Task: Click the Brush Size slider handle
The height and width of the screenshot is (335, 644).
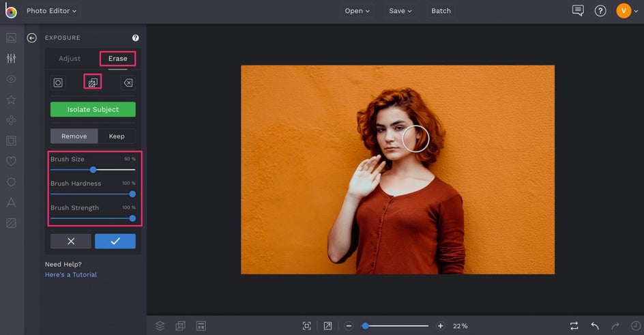Action: tap(93, 169)
